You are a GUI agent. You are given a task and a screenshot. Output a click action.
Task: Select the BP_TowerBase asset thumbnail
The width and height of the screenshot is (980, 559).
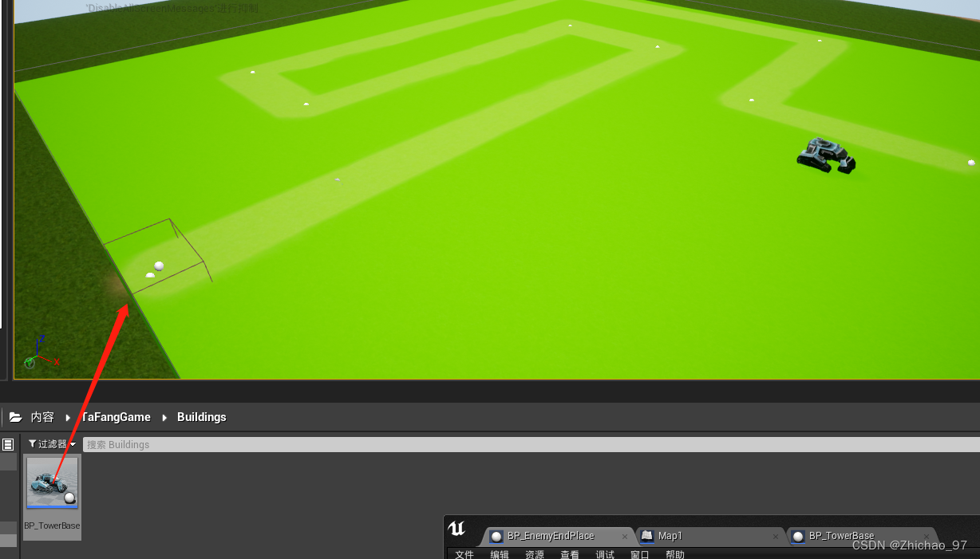51,482
